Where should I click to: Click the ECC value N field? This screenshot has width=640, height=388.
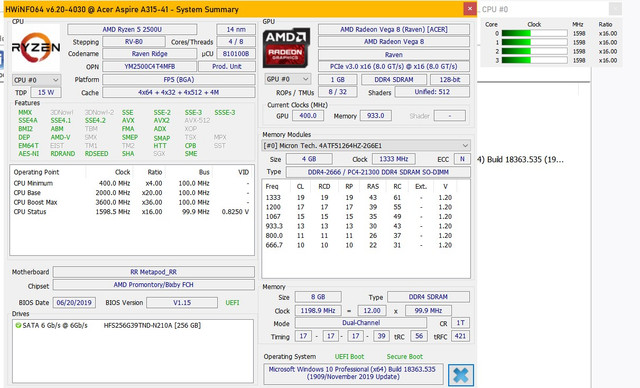point(462,159)
